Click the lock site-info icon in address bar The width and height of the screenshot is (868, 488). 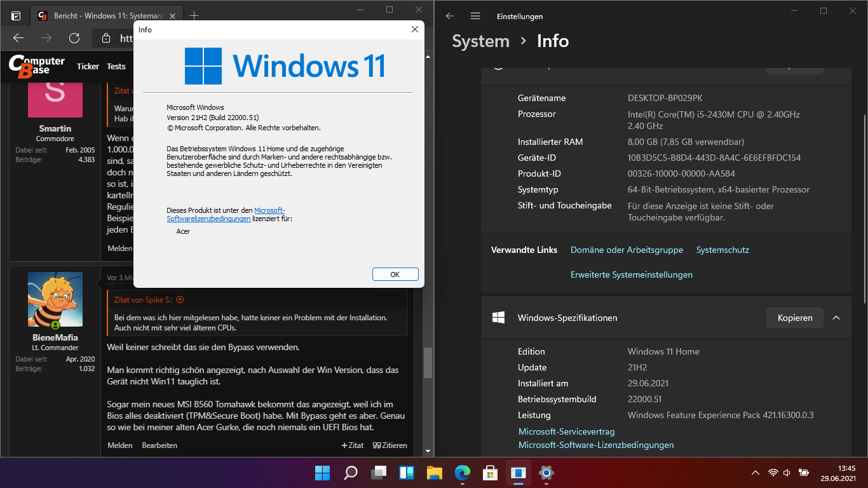pyautogui.click(x=106, y=38)
